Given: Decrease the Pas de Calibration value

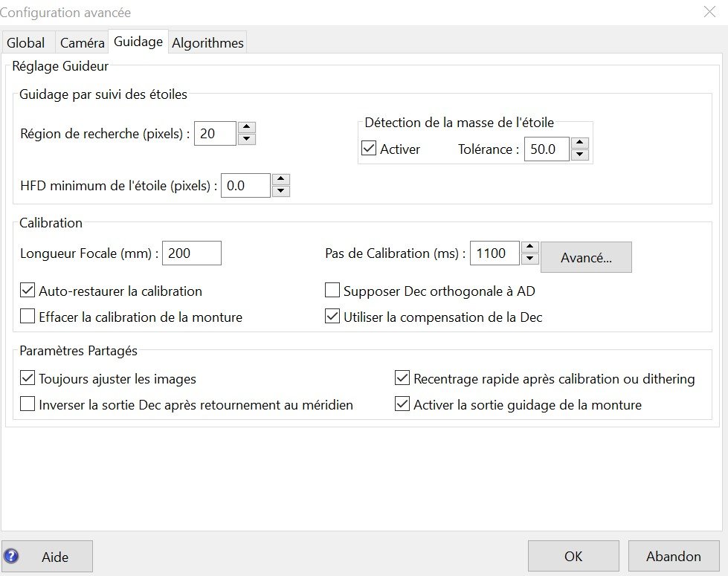Looking at the screenshot, I should [529, 259].
